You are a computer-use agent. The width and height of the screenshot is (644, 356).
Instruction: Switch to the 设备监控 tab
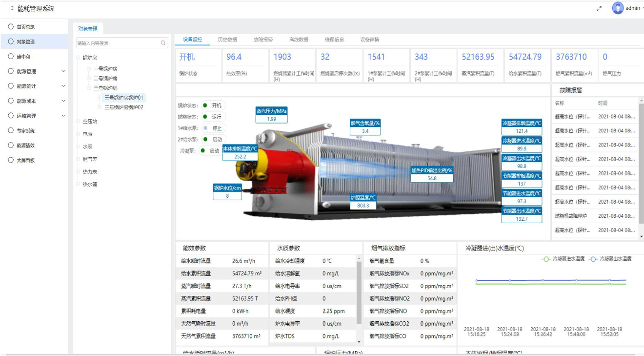[x=192, y=40]
